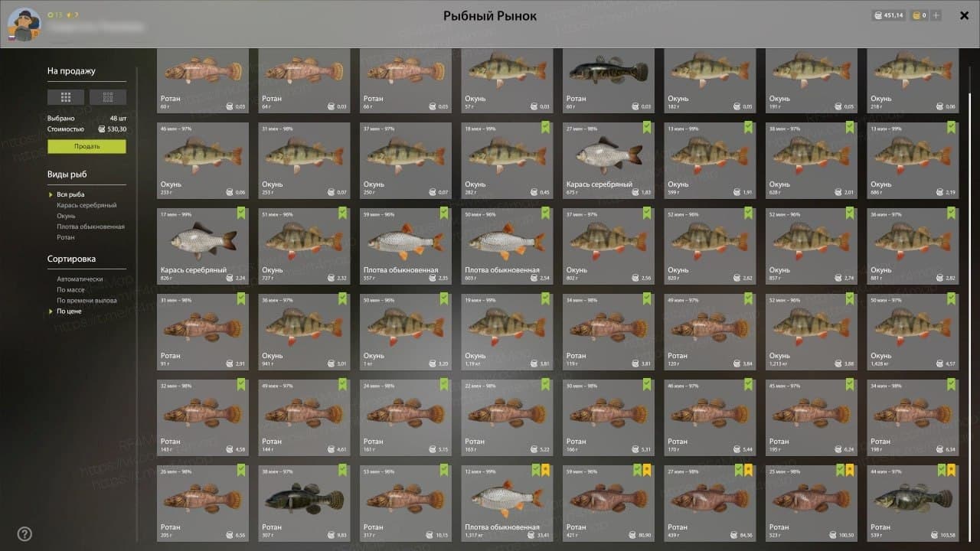Set sorting to Автоматически
This screenshot has width=980, height=551.
(80, 279)
